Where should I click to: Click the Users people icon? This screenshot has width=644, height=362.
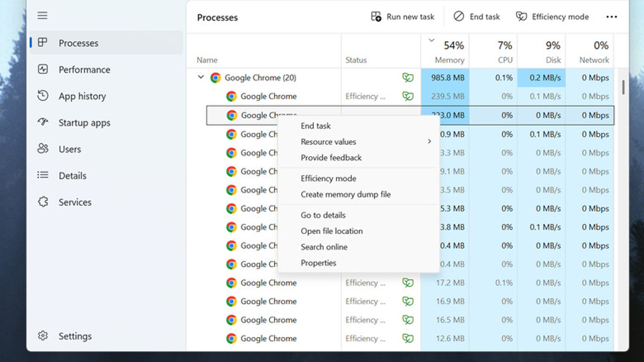43,148
